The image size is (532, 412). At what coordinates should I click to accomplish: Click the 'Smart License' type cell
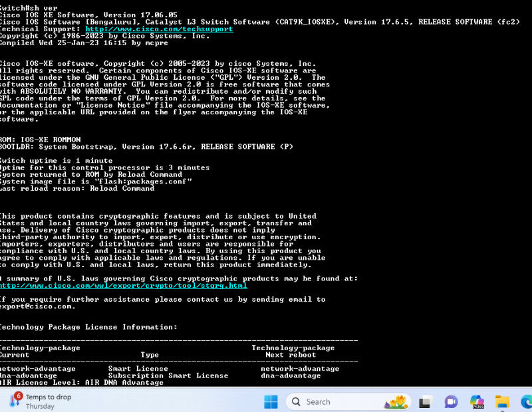pyautogui.click(x=138, y=369)
